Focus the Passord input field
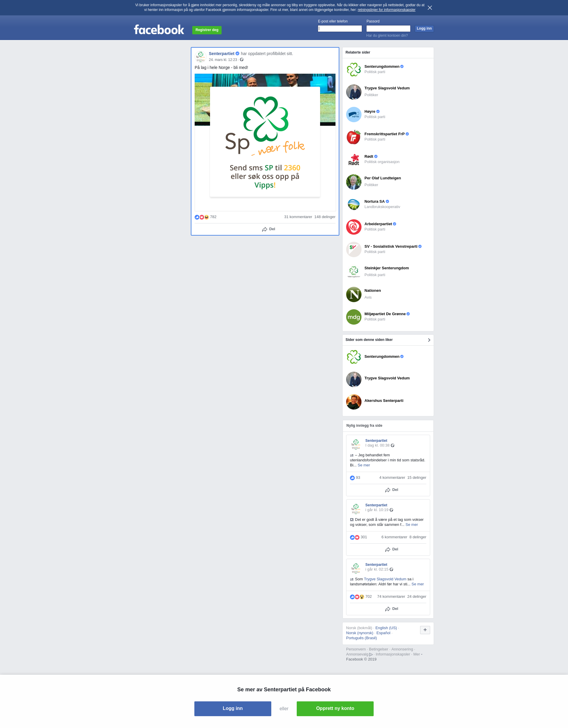Screen dimensions: 568x728 [x=388, y=29]
